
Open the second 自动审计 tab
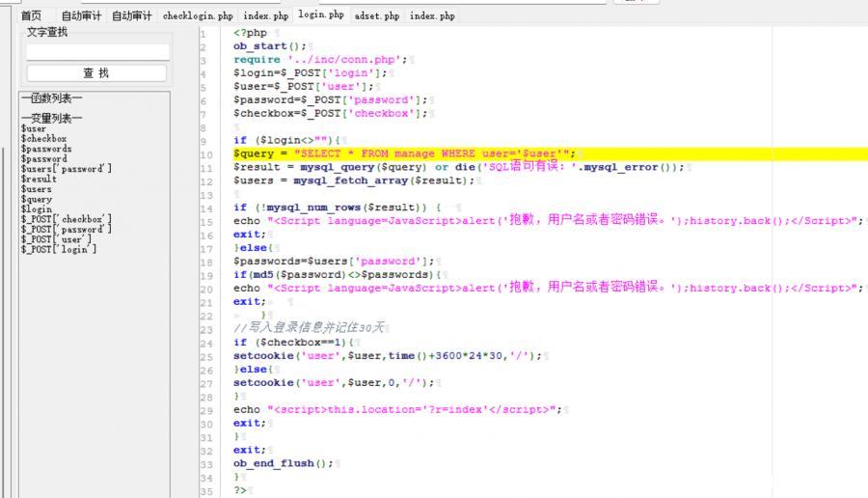tap(132, 15)
